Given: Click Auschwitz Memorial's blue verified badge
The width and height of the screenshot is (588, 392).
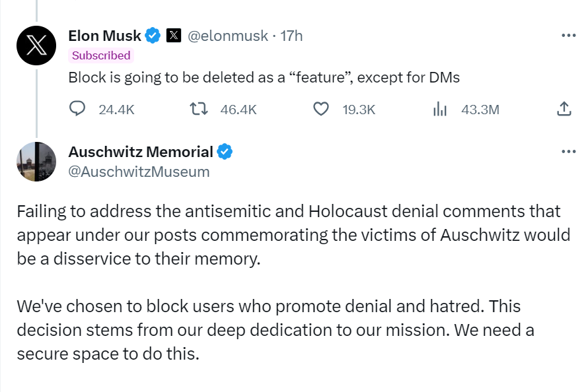Looking at the screenshot, I should (225, 152).
